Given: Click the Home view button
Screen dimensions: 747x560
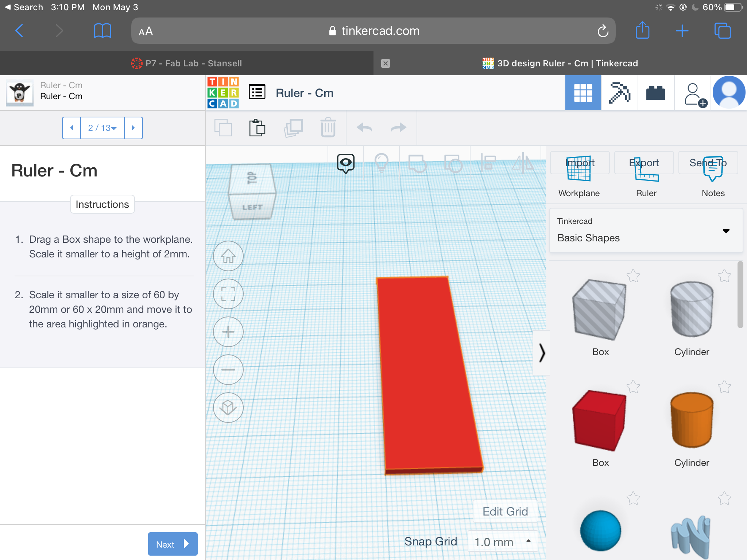Looking at the screenshot, I should (228, 256).
